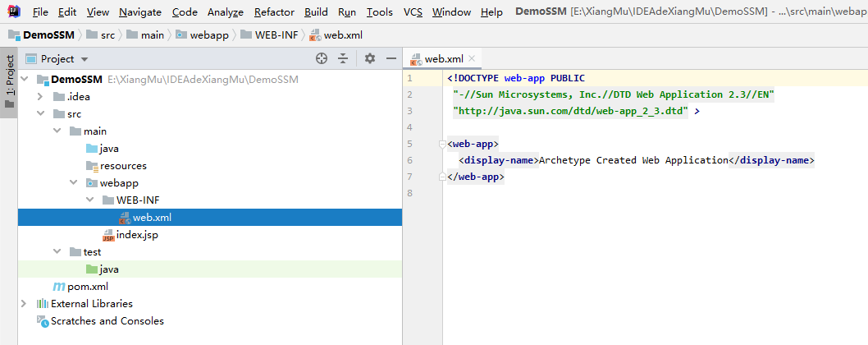The height and width of the screenshot is (345, 868).
Task: Click the .idea folder icon
Action: tap(59, 97)
